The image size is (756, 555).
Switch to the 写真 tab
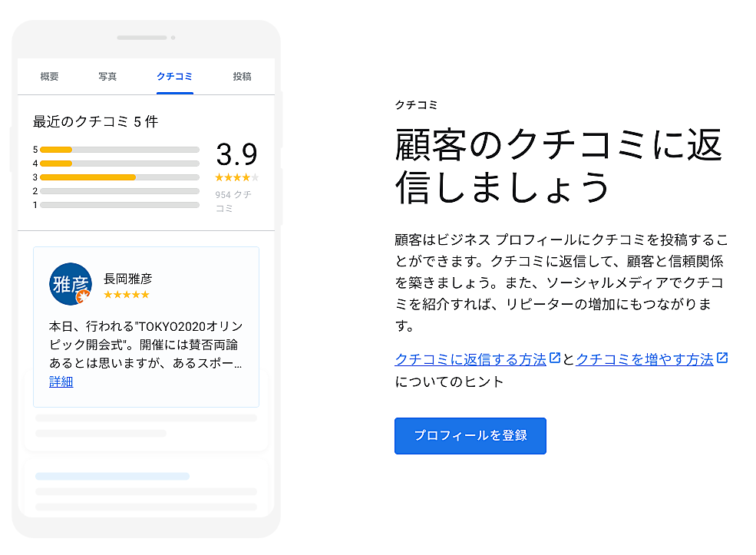[107, 77]
